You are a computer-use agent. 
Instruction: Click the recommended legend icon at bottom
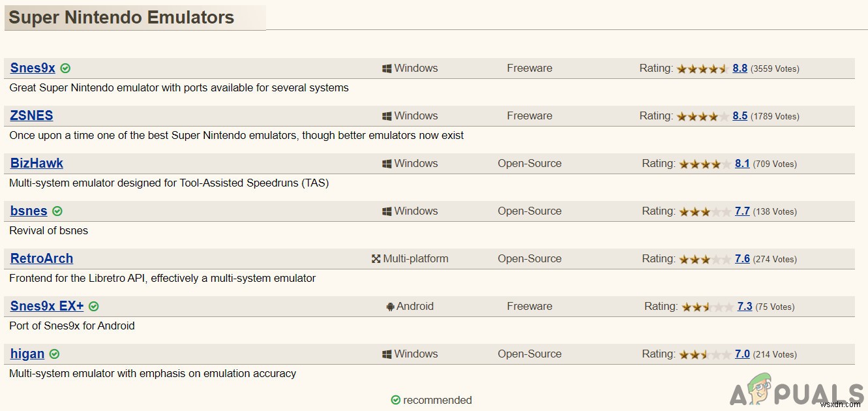pyautogui.click(x=395, y=400)
